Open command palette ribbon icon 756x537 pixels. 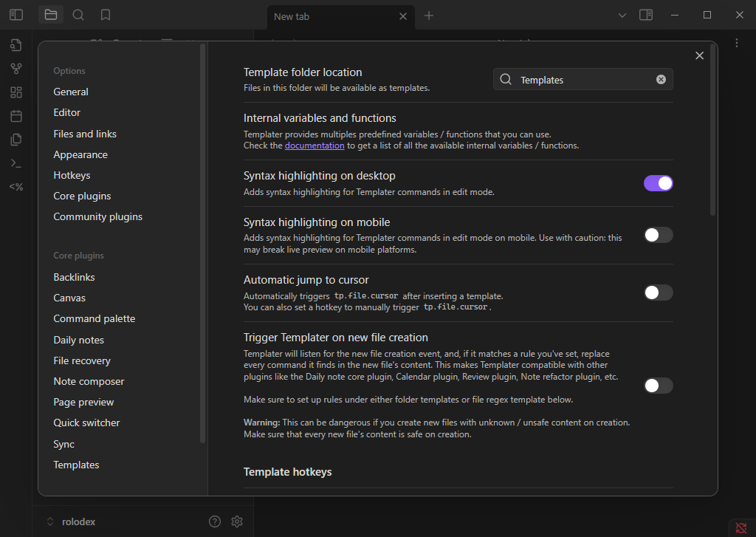(x=16, y=163)
